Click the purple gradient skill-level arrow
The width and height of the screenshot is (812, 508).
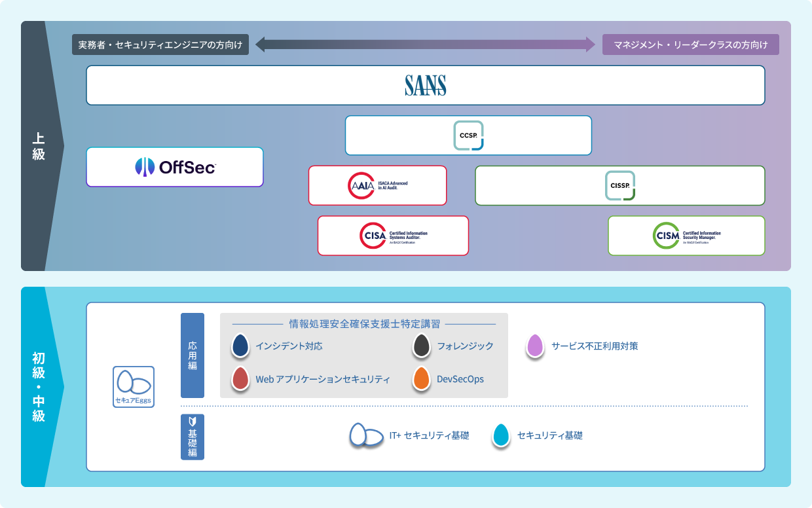pyautogui.click(x=422, y=45)
